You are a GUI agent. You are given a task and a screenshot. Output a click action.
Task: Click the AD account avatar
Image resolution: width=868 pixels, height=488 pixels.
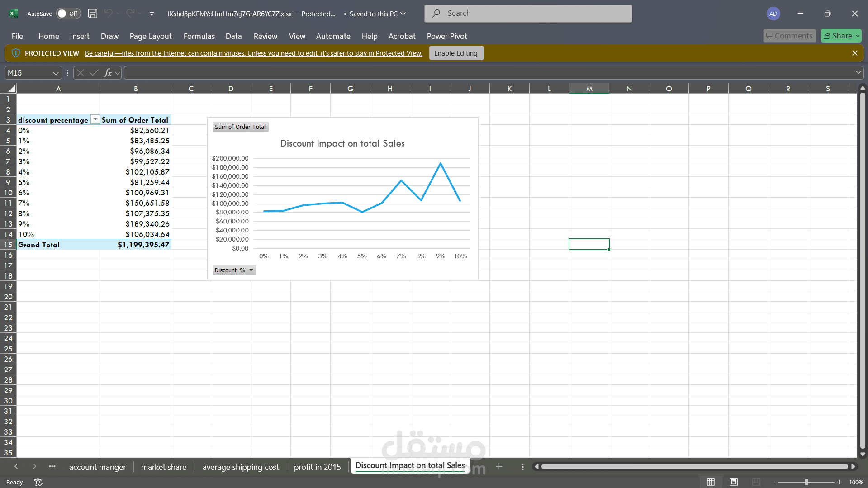click(773, 14)
